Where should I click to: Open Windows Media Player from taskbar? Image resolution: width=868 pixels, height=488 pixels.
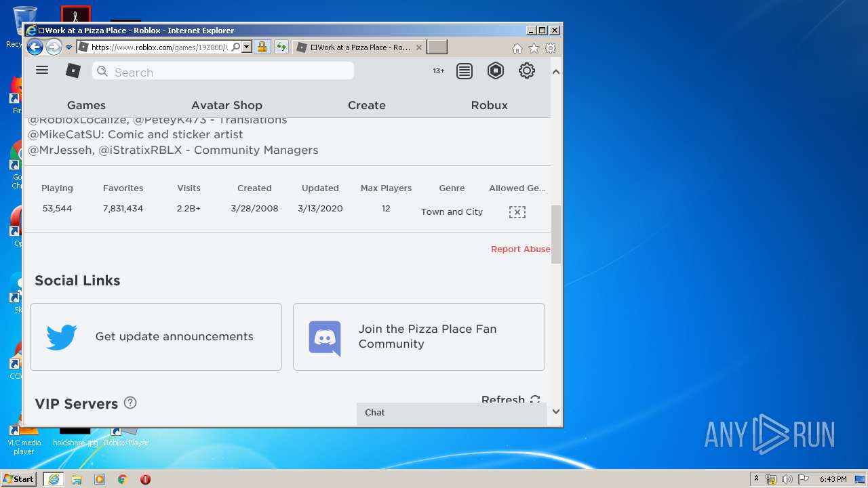coord(100,479)
